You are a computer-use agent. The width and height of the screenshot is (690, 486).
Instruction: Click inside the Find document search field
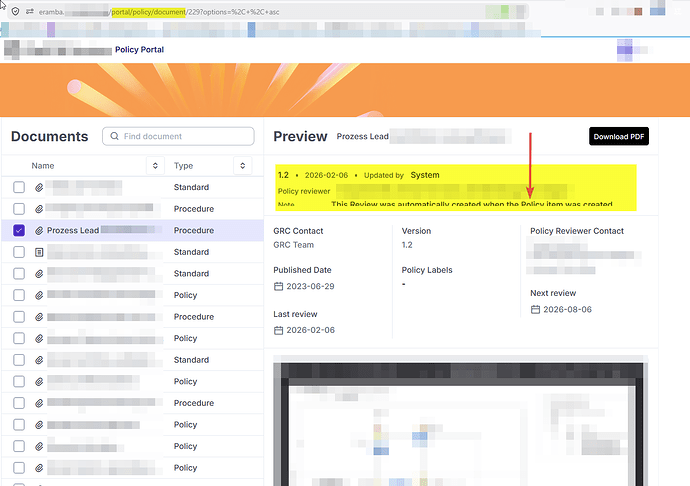coord(180,136)
